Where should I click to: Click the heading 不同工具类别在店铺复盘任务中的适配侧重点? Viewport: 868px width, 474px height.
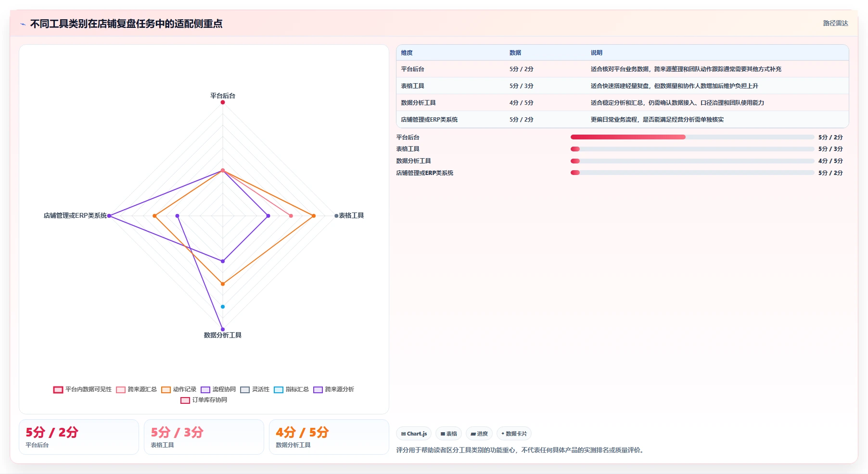(127, 24)
